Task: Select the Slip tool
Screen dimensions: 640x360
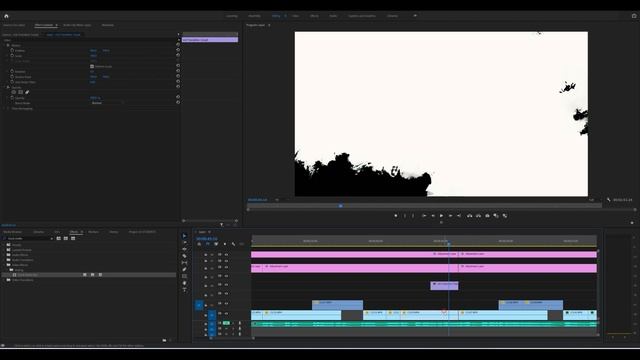Action: 184,262
